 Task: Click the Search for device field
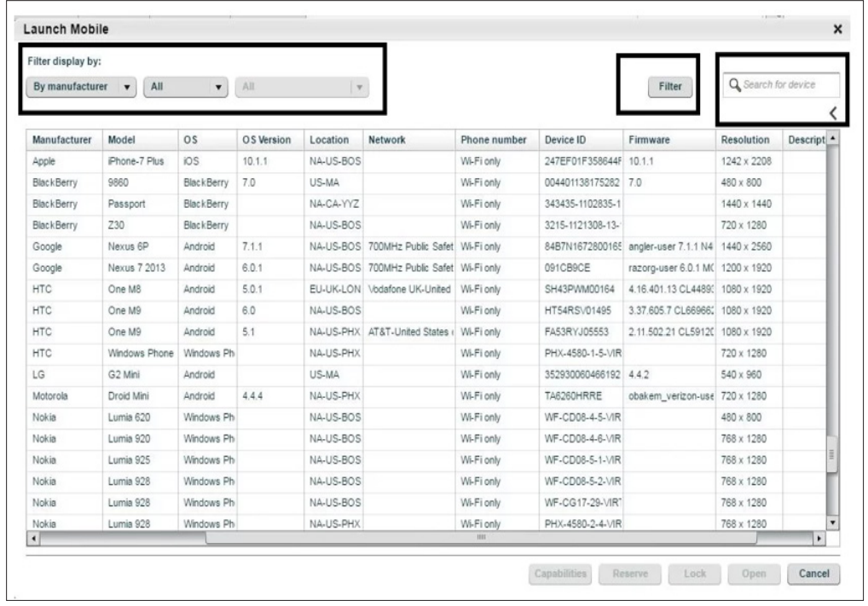pos(780,84)
